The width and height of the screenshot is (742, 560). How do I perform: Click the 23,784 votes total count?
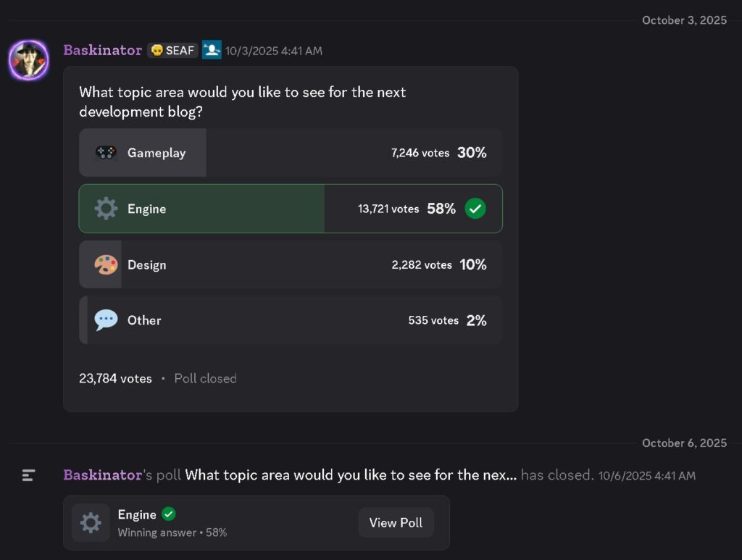tap(115, 378)
